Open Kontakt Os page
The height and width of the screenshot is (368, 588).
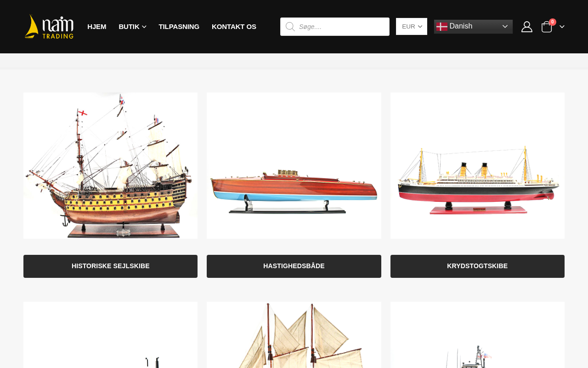[234, 27]
